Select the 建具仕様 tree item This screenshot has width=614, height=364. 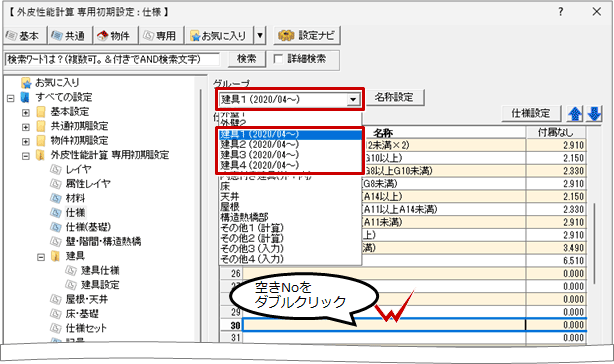pos(100,270)
